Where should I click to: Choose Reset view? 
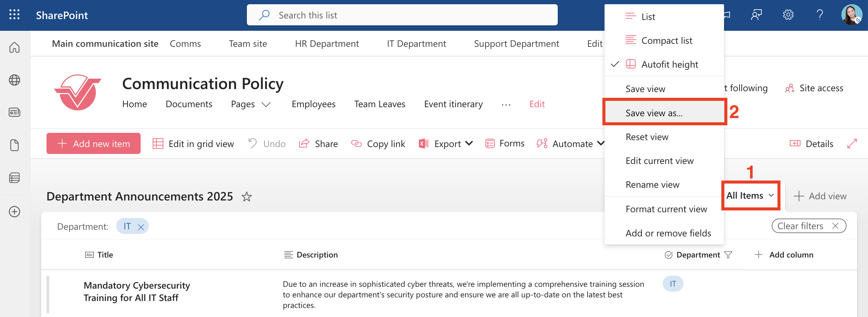point(664,137)
